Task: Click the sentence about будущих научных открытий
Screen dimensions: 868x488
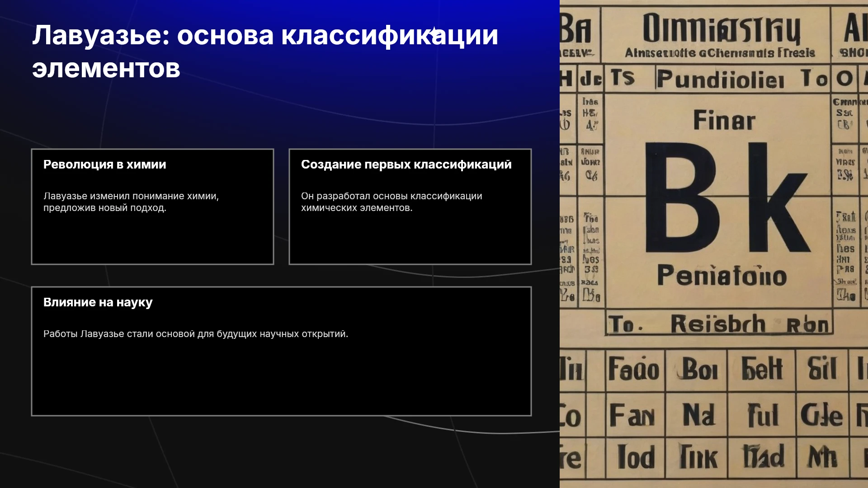Action: tap(196, 334)
